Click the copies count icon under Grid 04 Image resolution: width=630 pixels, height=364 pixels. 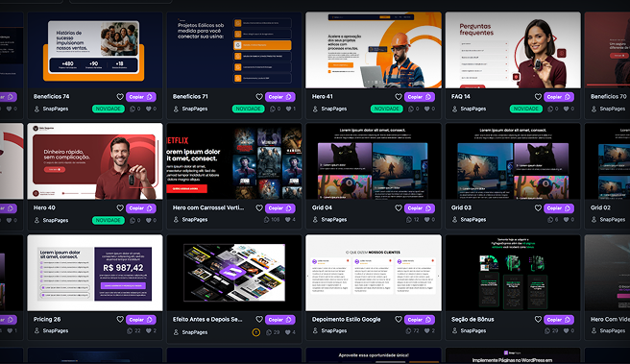point(409,220)
